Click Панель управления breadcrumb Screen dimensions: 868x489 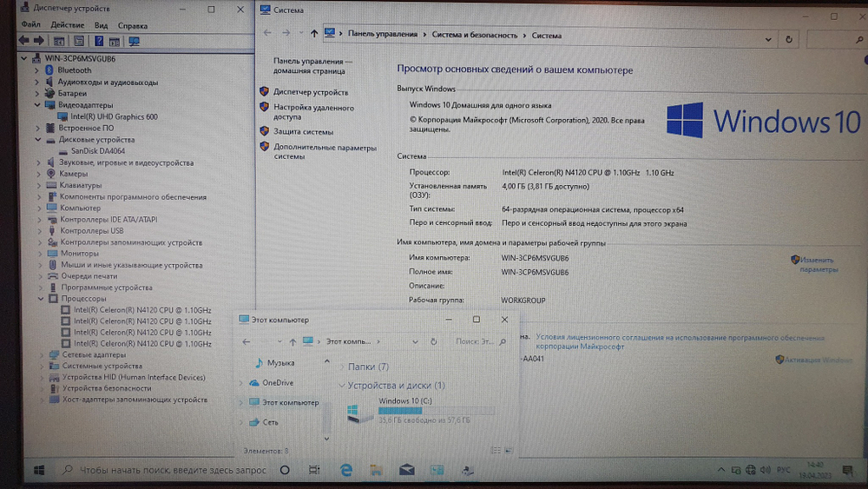pyautogui.click(x=383, y=35)
